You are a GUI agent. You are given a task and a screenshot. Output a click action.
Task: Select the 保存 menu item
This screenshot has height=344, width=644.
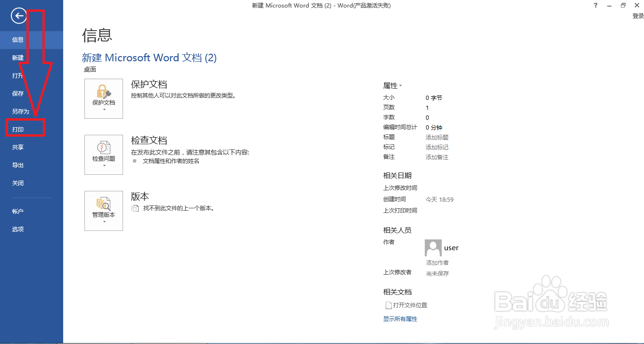tap(32, 94)
